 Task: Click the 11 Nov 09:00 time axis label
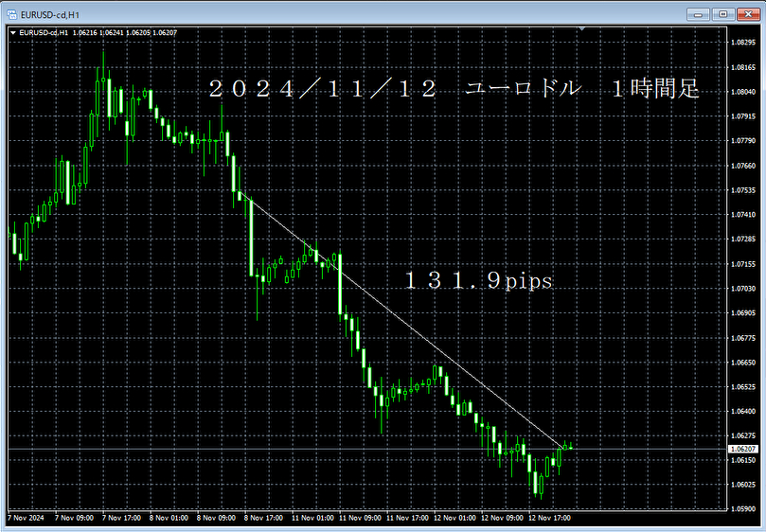pyautogui.click(x=360, y=518)
